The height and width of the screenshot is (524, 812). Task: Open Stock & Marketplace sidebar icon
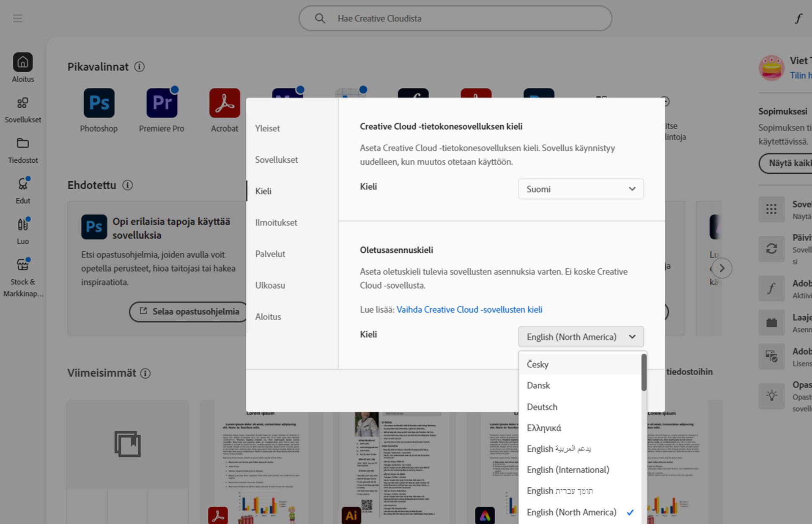(x=23, y=265)
